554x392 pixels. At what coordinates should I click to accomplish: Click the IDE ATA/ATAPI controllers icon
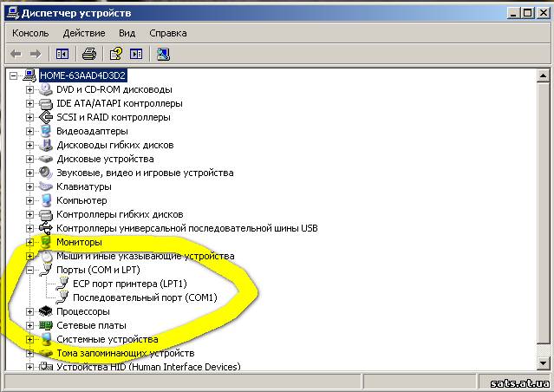coord(46,103)
